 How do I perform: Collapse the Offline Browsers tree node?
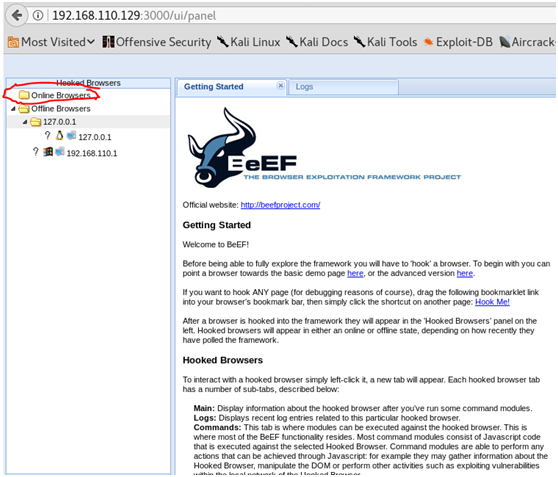tap(13, 109)
